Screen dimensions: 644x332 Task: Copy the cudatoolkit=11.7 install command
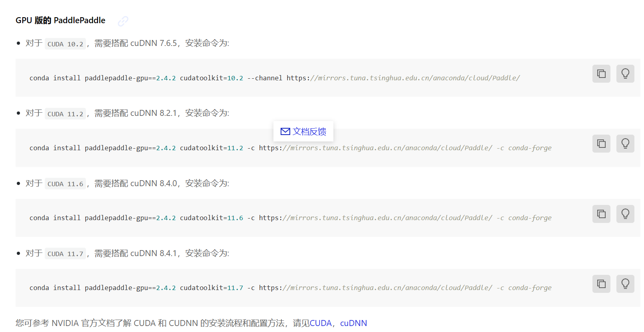(x=601, y=284)
